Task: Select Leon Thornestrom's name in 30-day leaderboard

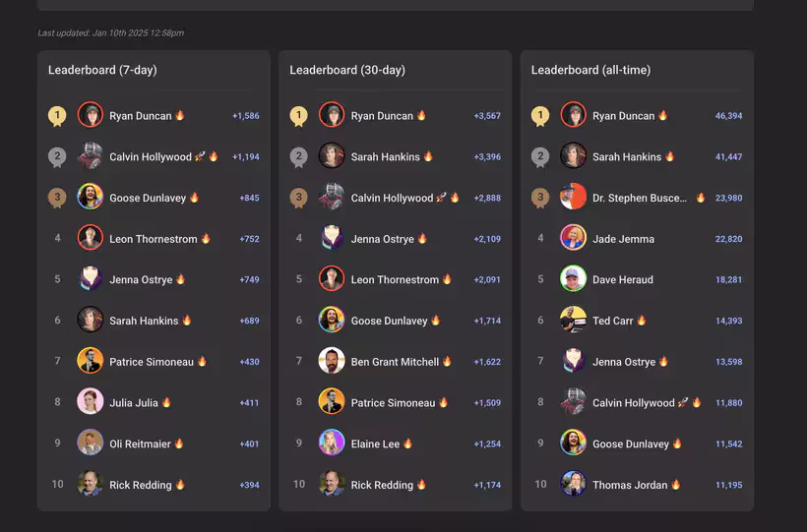Action: pyautogui.click(x=395, y=280)
